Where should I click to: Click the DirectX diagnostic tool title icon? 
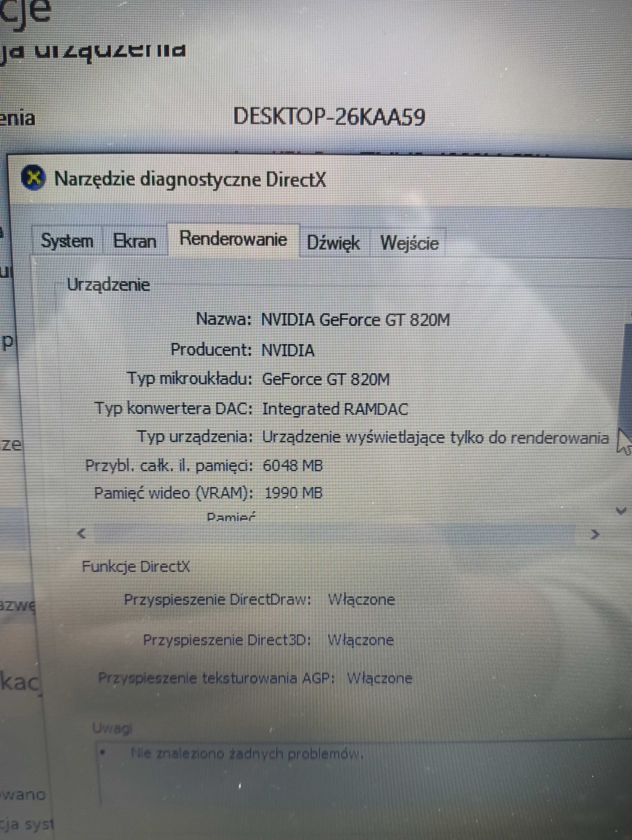click(x=33, y=177)
